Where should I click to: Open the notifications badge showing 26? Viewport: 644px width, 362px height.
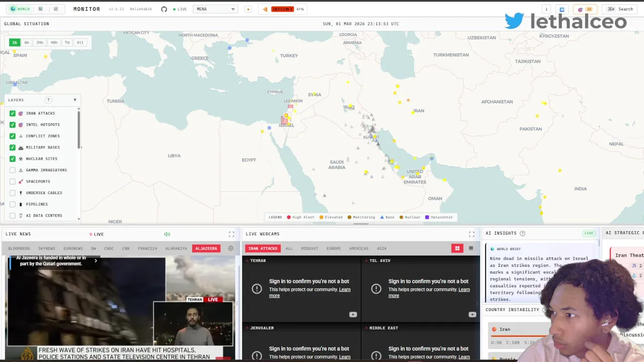pos(585,9)
